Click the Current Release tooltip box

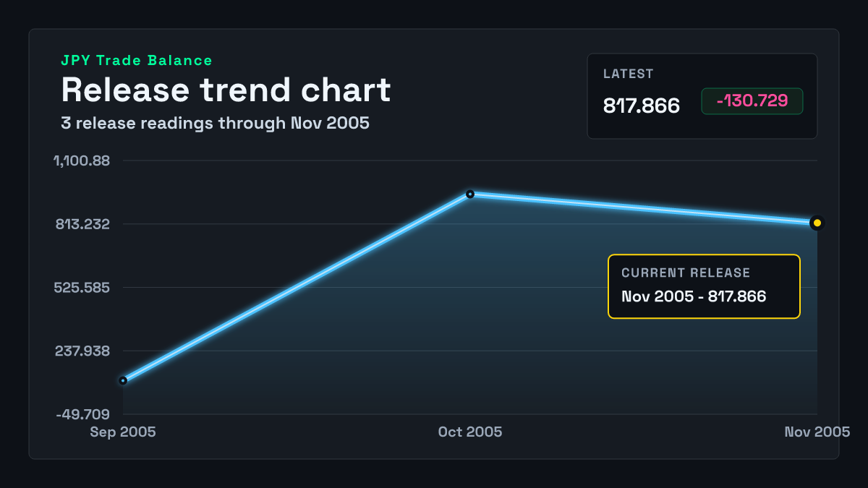click(704, 286)
